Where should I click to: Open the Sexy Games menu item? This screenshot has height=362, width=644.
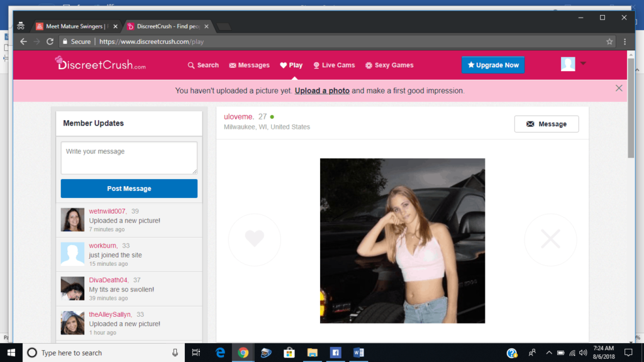point(389,65)
